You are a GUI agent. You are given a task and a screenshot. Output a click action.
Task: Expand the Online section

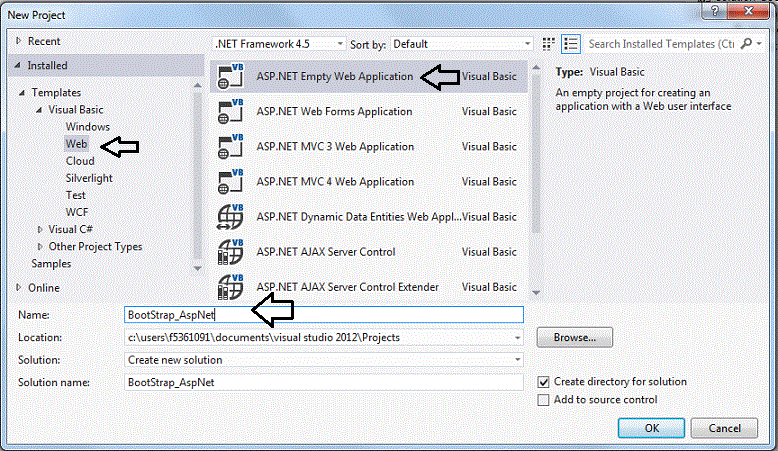pyautogui.click(x=18, y=287)
